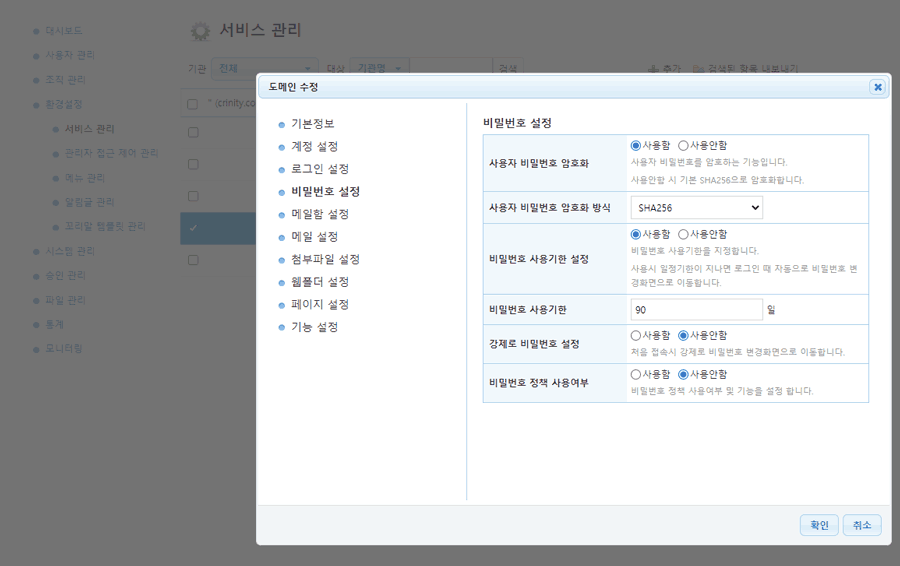900x566 pixels.
Task: Close the 도메인 수정 dialog with X icon
Action: (878, 87)
